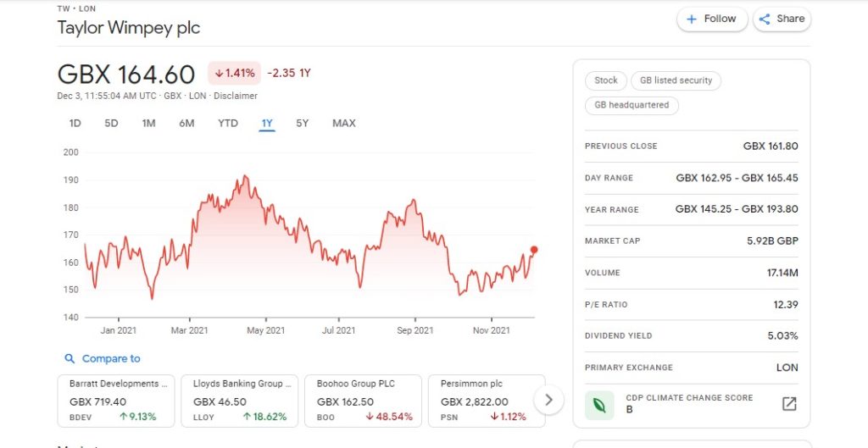Show the 5Y chart range
The image size is (868, 448).
[302, 124]
